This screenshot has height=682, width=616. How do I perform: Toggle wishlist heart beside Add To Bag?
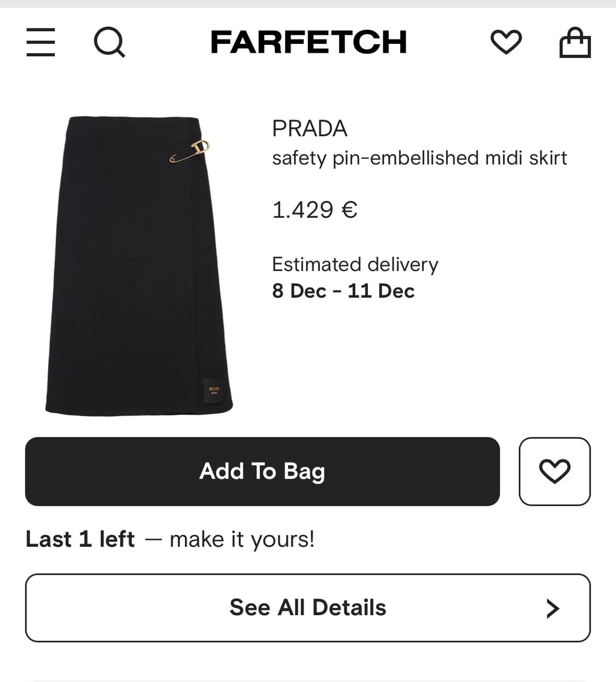(554, 471)
